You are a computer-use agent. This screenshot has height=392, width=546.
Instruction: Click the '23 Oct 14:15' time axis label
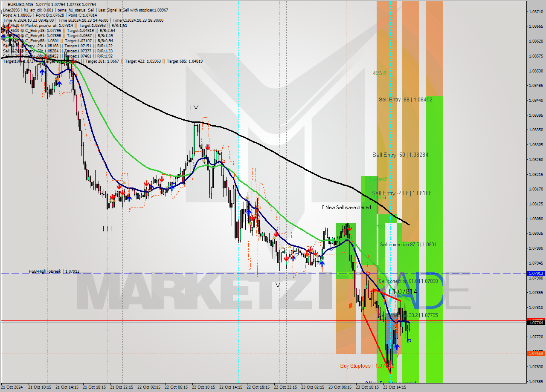tap(394, 387)
